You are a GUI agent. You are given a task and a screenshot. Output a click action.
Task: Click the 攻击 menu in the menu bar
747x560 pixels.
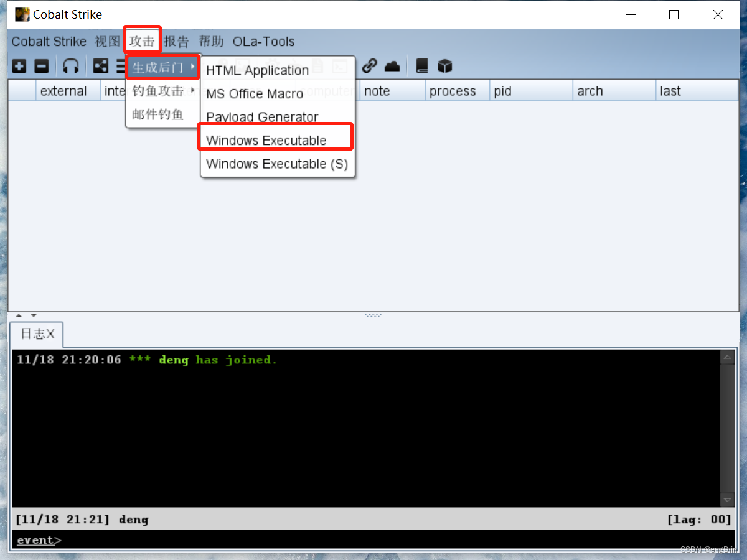click(x=142, y=42)
